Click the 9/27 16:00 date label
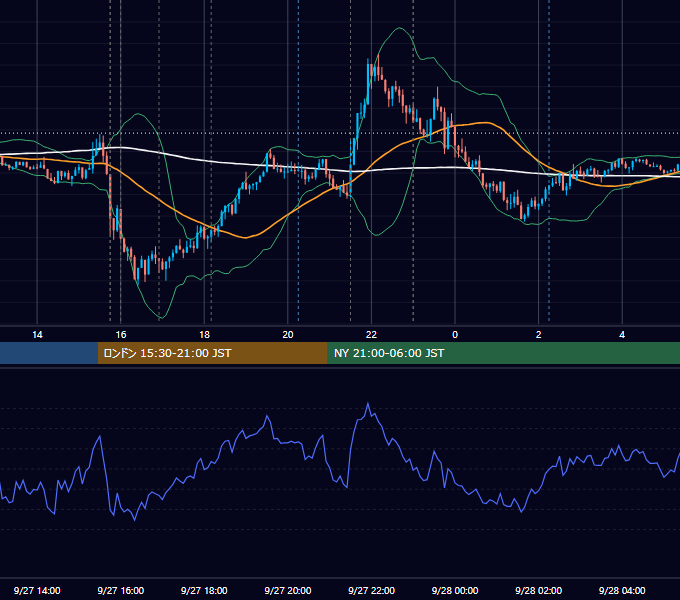The image size is (680, 600). (121, 590)
